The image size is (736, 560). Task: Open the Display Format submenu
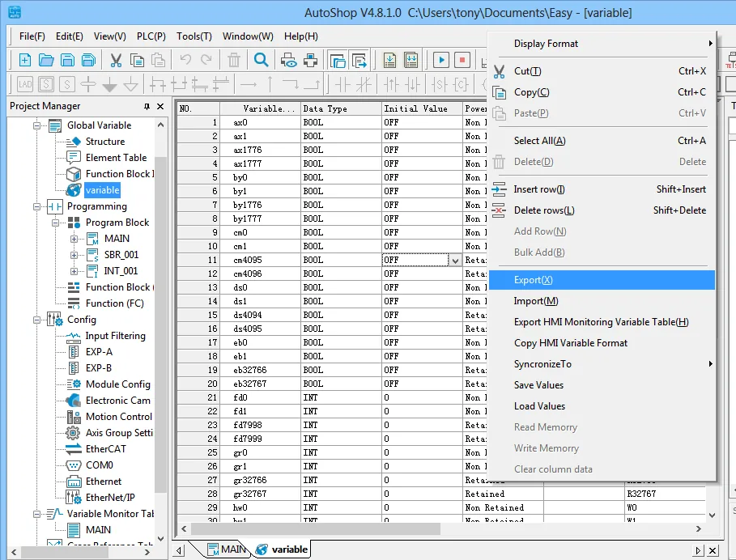[x=602, y=44]
